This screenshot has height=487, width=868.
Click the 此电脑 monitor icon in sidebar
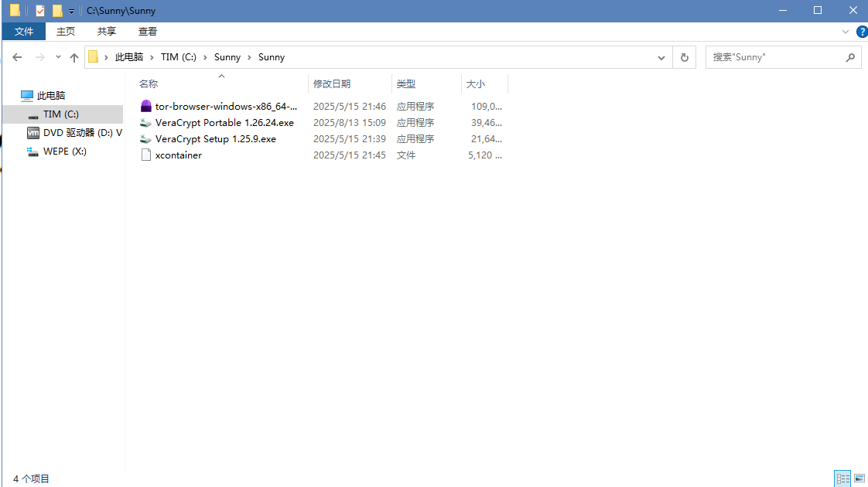(26, 96)
